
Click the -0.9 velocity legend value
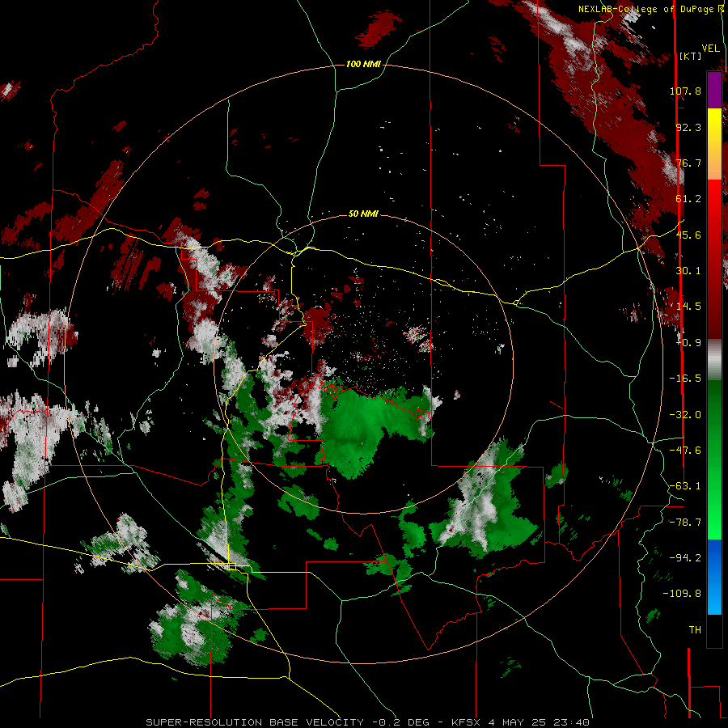coord(688,343)
